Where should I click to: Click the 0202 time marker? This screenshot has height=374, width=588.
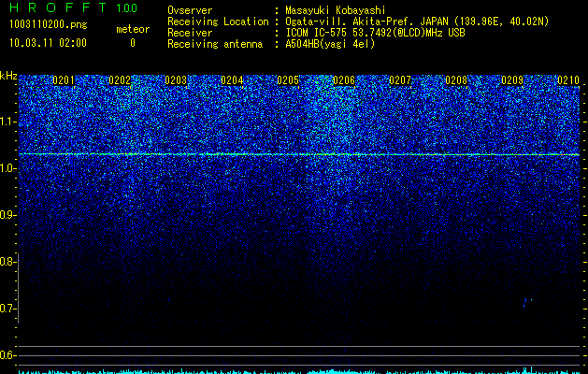point(120,80)
